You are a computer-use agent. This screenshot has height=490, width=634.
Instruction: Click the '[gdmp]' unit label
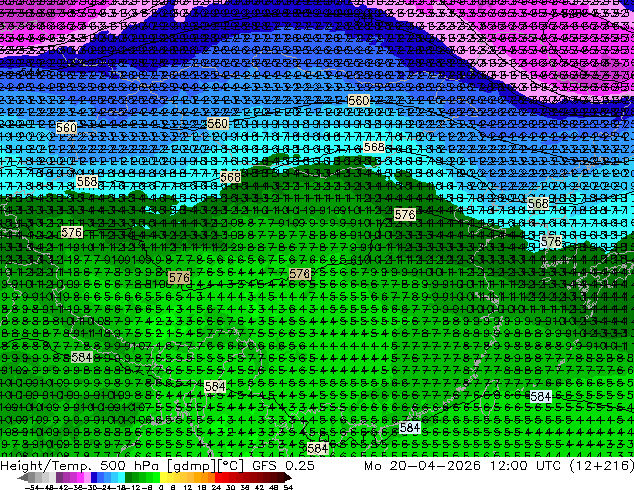(191, 466)
